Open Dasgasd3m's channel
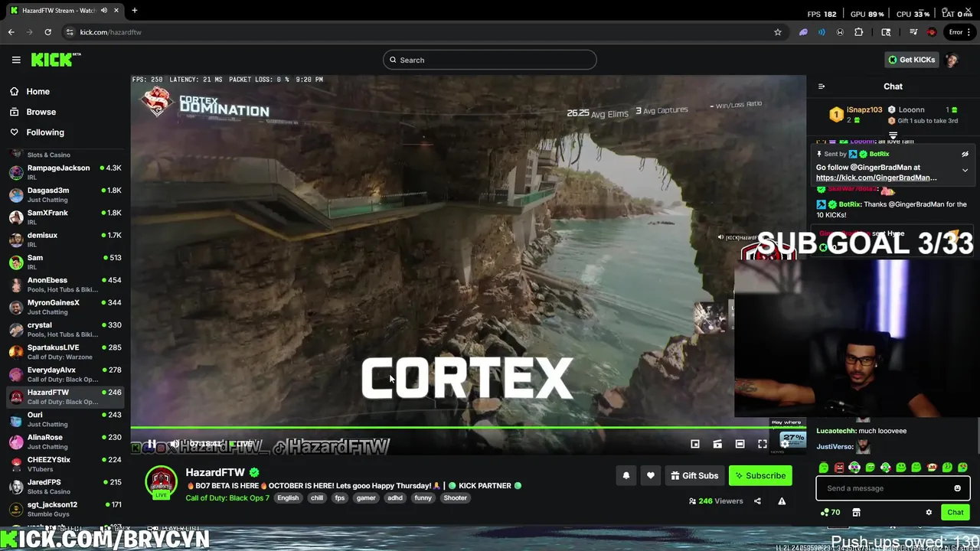 coord(65,195)
